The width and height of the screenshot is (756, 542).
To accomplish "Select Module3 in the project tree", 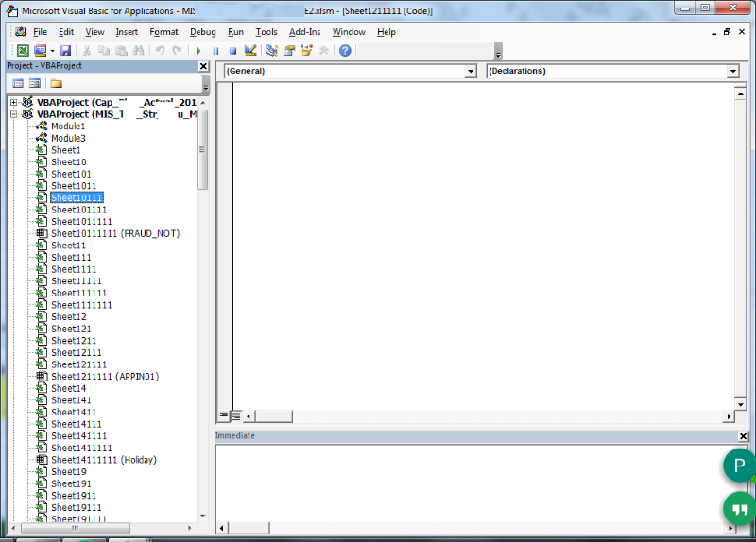I will tap(68, 138).
